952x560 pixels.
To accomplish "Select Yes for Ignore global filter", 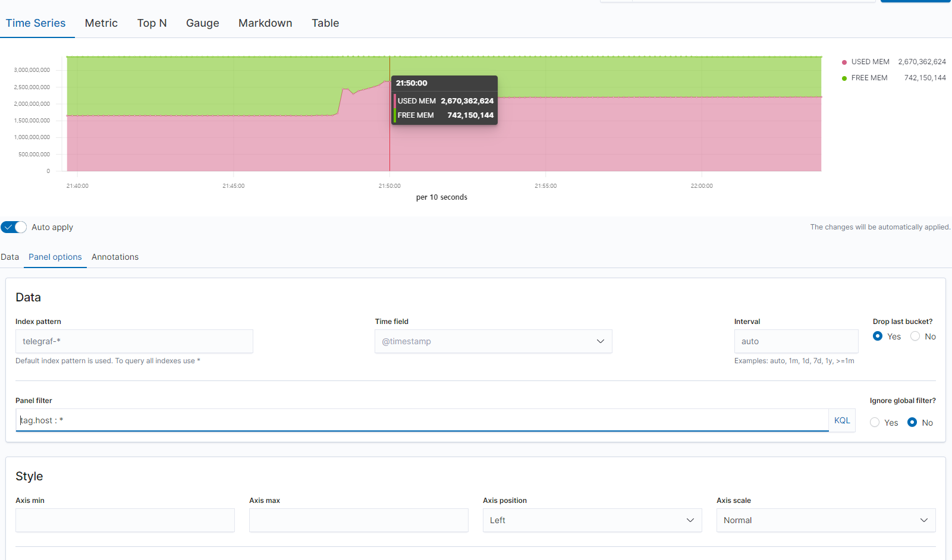I will (875, 422).
